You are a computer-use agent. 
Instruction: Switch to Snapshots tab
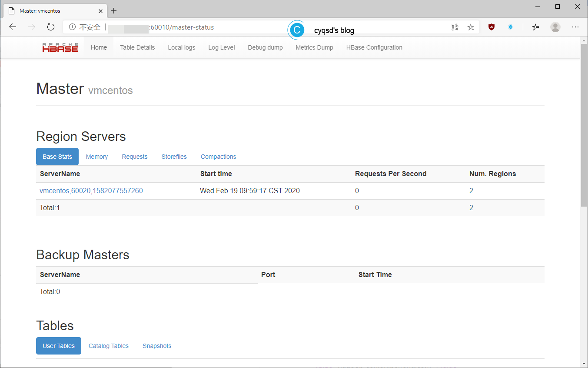pyautogui.click(x=157, y=346)
